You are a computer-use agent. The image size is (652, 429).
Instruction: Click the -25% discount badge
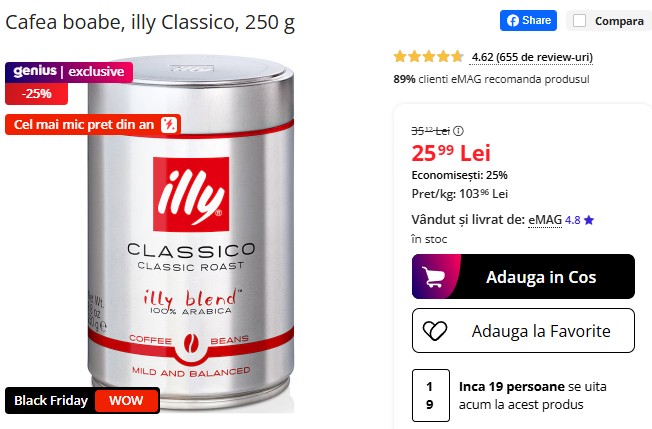37,94
